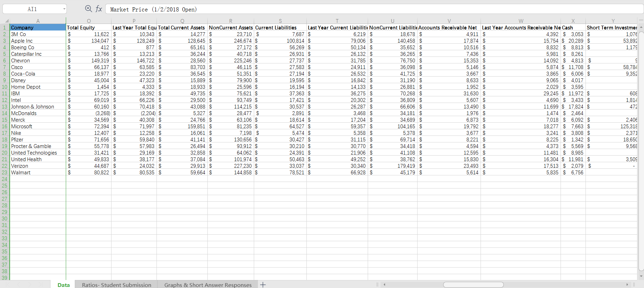Select column P header
This screenshot has width=644, height=288.
coord(134,21)
